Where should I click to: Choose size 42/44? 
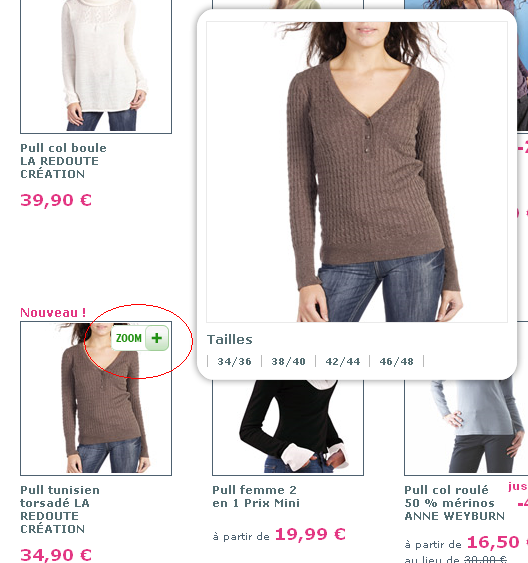343,361
